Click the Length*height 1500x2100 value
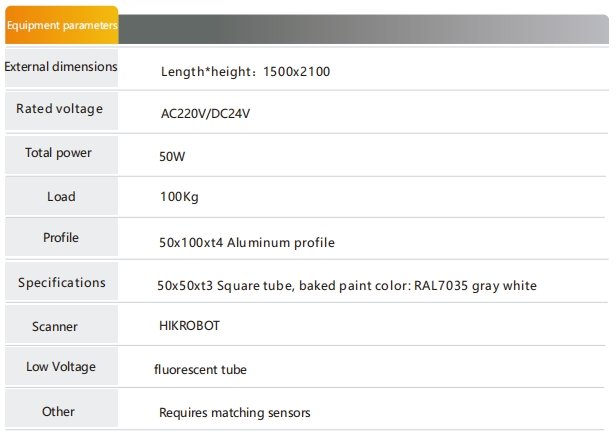616x439 pixels. (x=246, y=72)
